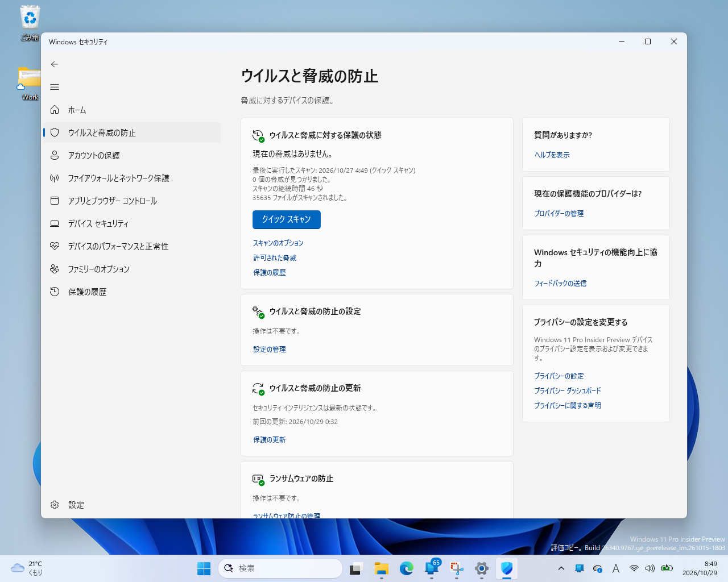Viewport: 728px width, 582px height.
Task: Open Snipping Tool from taskbar
Action: tap(456, 568)
